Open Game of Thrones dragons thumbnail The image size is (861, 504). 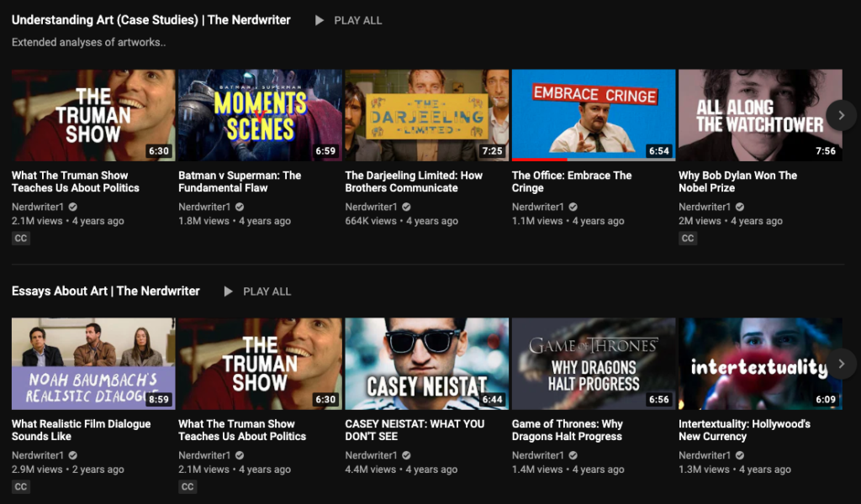click(594, 364)
